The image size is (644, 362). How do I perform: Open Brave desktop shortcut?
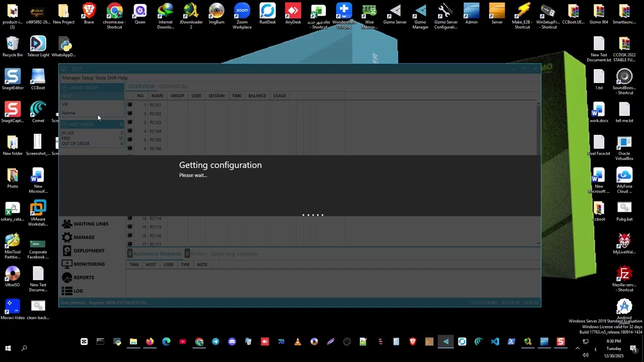point(89,14)
